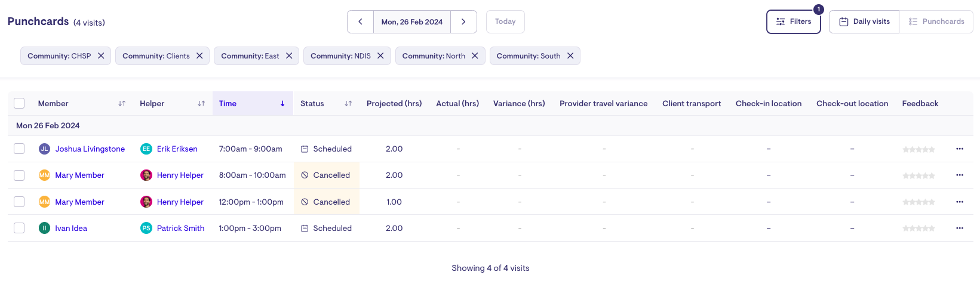The image size is (980, 290).
Task: Open the Filters panel
Action: 793,21
